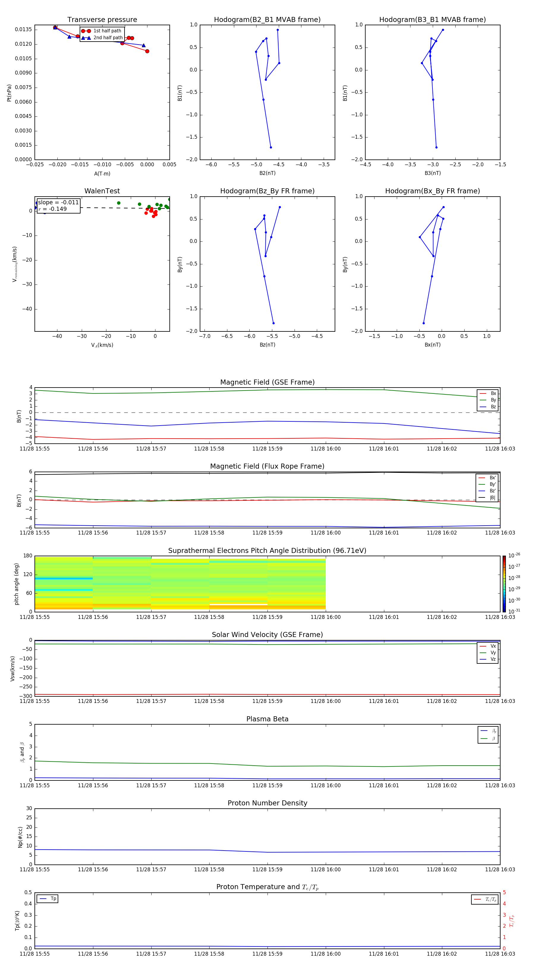The width and height of the screenshot is (535, 980).
Task: Click the lowest data point in B2_B1 hodogram
Action: click(271, 147)
